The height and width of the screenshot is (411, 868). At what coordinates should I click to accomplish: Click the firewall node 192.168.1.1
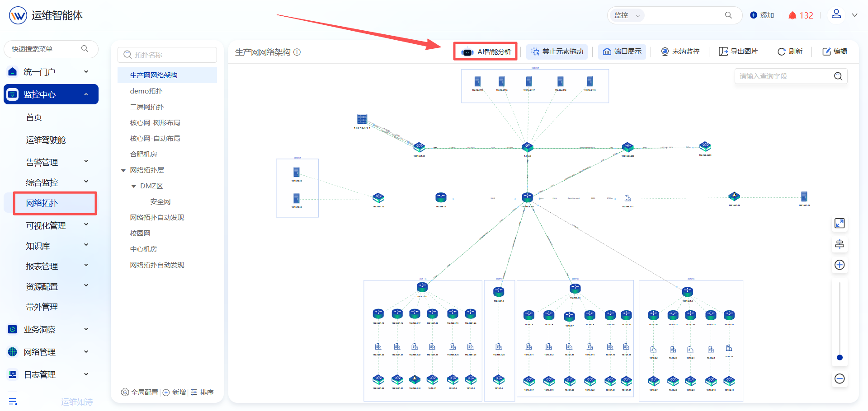coord(362,119)
